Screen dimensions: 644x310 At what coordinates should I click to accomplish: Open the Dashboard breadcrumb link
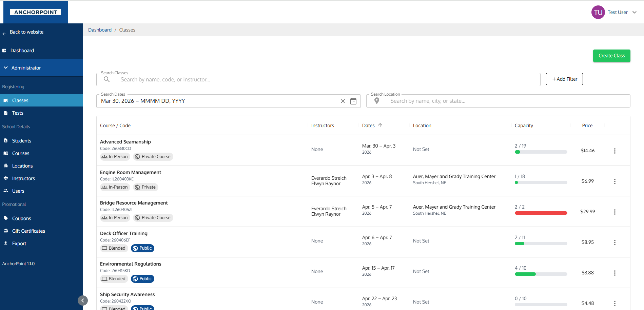tap(100, 30)
